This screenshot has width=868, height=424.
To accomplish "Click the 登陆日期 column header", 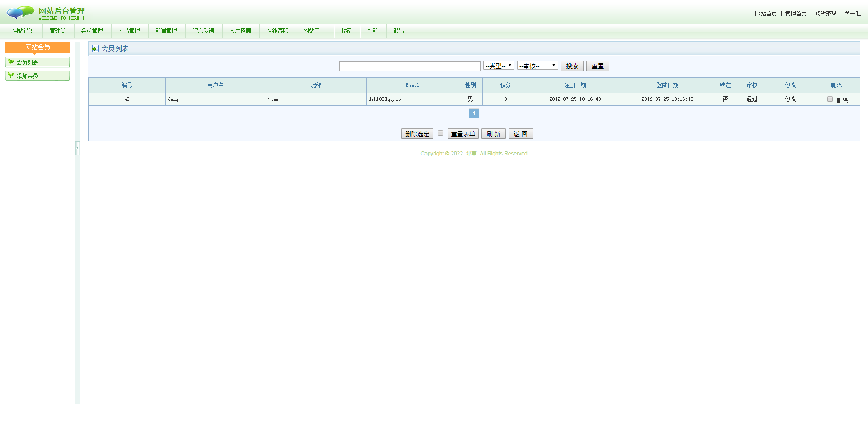I will pyautogui.click(x=668, y=85).
